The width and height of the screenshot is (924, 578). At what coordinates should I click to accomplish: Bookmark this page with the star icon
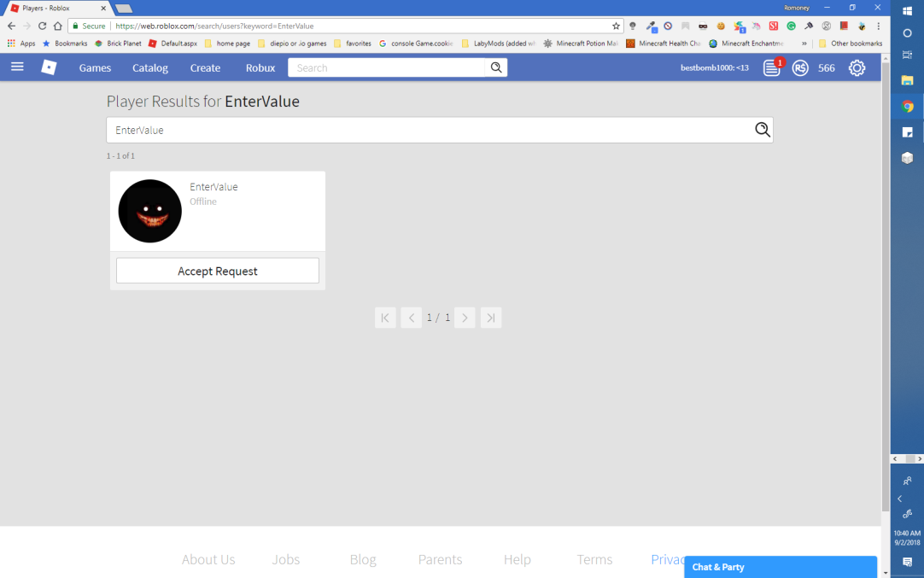coord(616,26)
